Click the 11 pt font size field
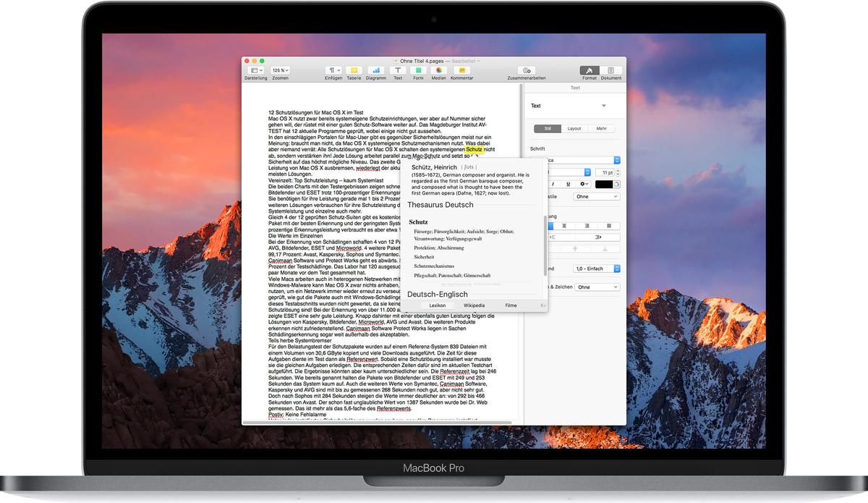This screenshot has height=503, width=868. click(605, 172)
